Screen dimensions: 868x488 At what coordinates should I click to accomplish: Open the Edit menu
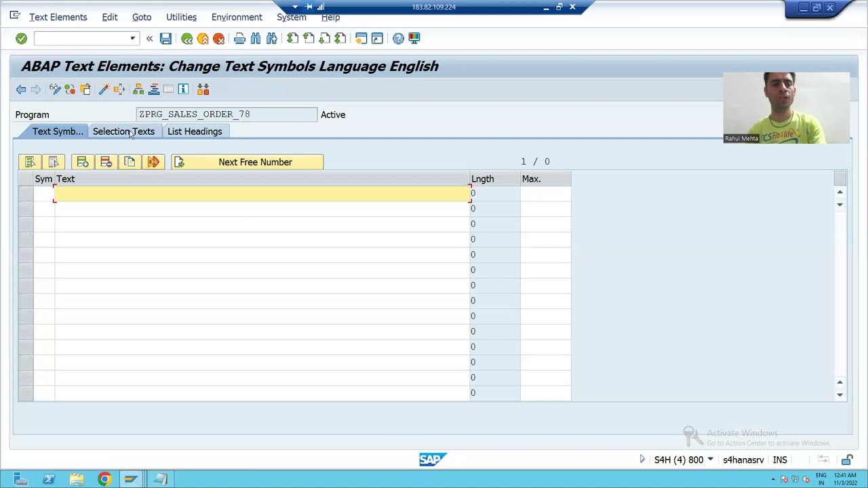coord(110,17)
